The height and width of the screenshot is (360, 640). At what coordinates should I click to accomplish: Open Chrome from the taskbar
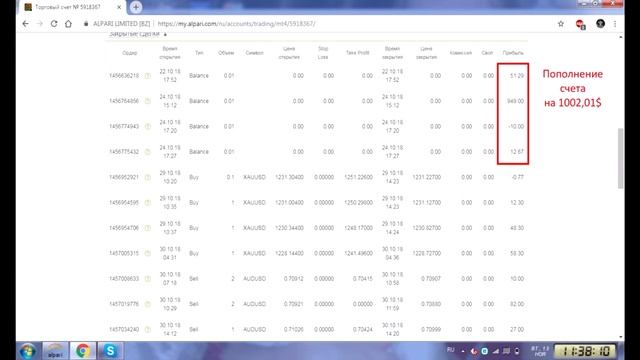point(83,351)
